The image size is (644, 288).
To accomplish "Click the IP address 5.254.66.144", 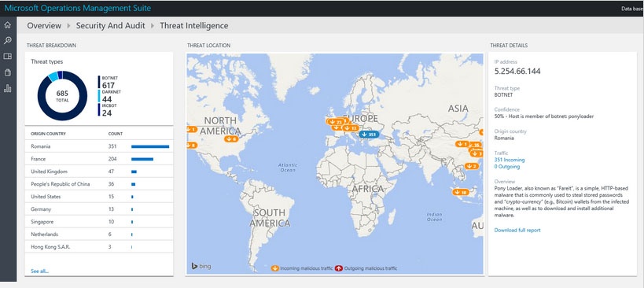I will 517,71.
